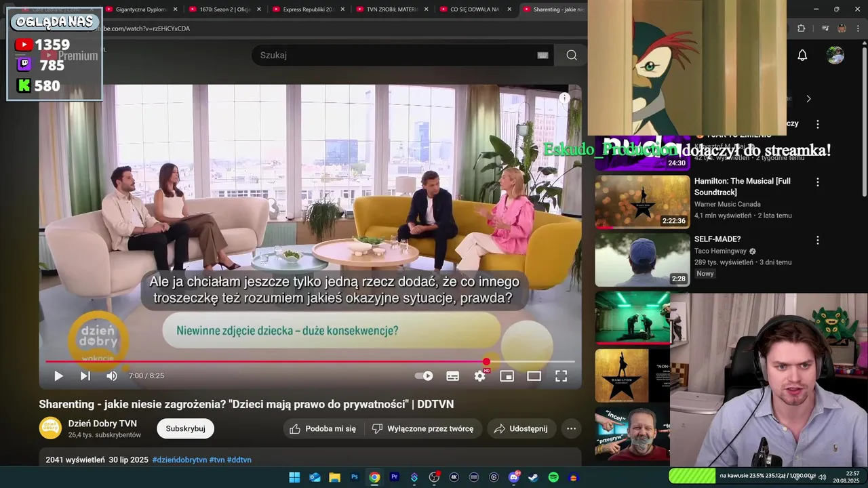Open Hamilton: The Musical video thumbnail

pyautogui.click(x=642, y=202)
